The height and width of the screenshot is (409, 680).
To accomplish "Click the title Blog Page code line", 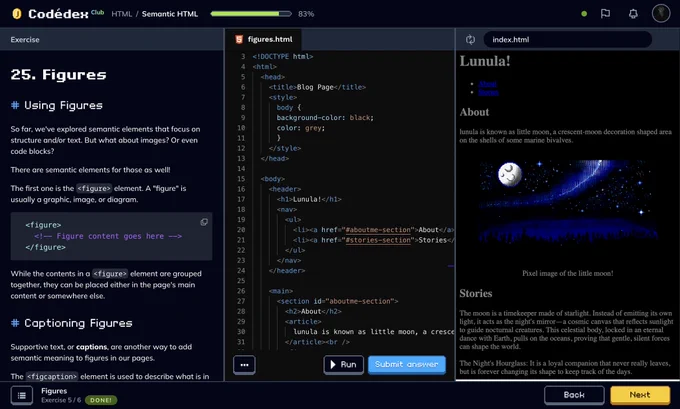I will pyautogui.click(x=317, y=87).
